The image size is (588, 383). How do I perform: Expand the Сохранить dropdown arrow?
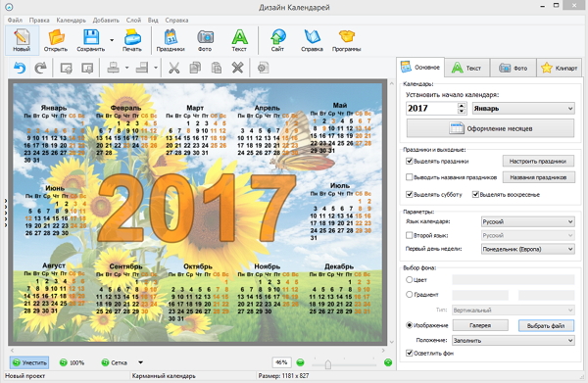pyautogui.click(x=112, y=40)
